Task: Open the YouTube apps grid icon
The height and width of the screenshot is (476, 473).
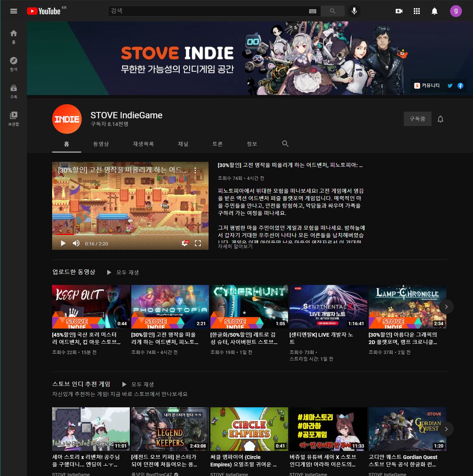Action: (x=417, y=11)
